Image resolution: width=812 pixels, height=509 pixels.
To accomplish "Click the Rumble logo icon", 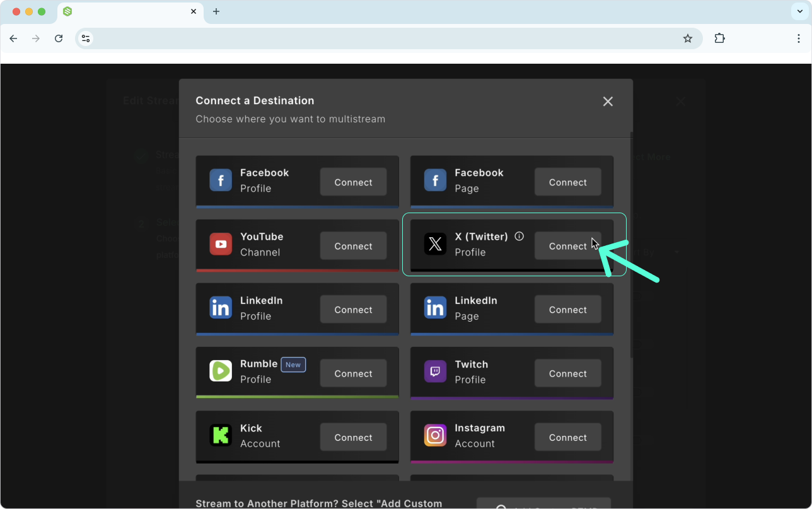I will [x=221, y=372].
